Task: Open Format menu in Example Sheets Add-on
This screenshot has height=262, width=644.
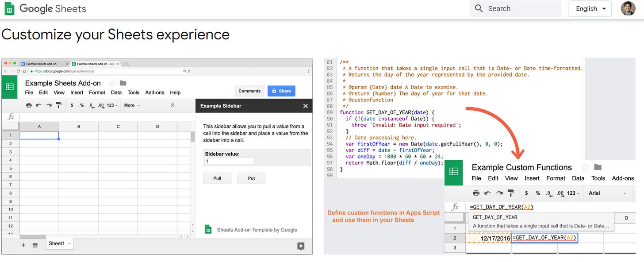Action: tap(97, 92)
